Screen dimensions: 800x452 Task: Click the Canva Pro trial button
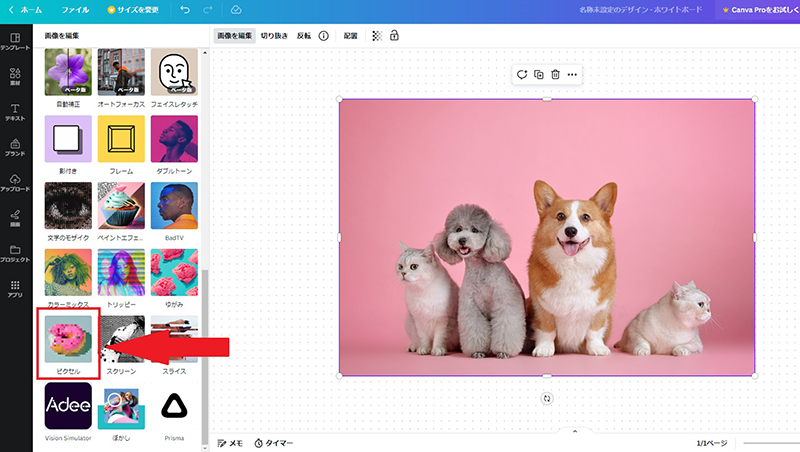click(x=759, y=10)
